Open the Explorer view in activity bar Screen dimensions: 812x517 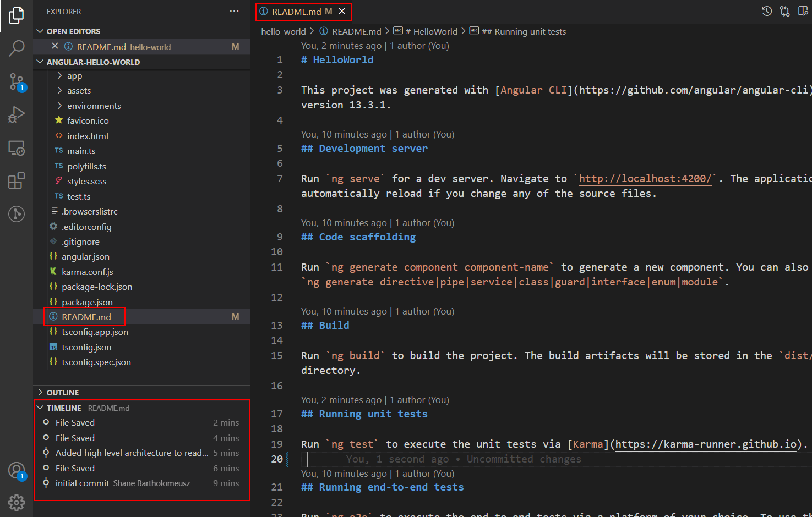pos(17,15)
